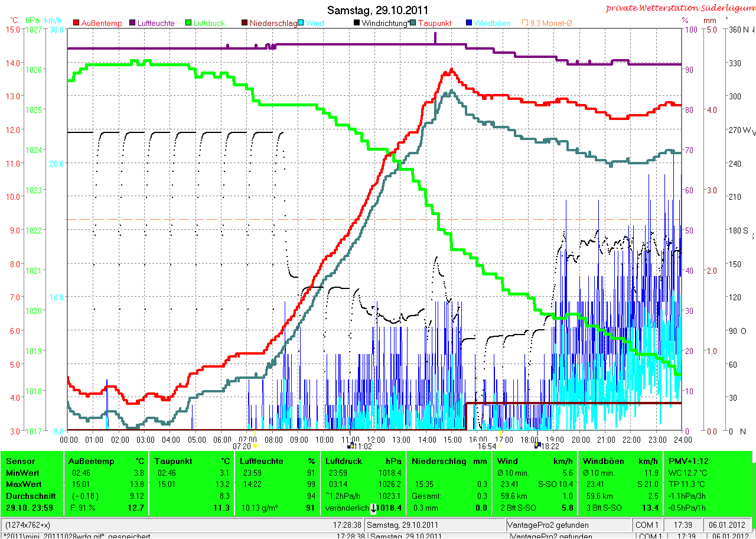Click the blue Windböen legend square
This screenshot has width=756, height=539.
[469, 23]
